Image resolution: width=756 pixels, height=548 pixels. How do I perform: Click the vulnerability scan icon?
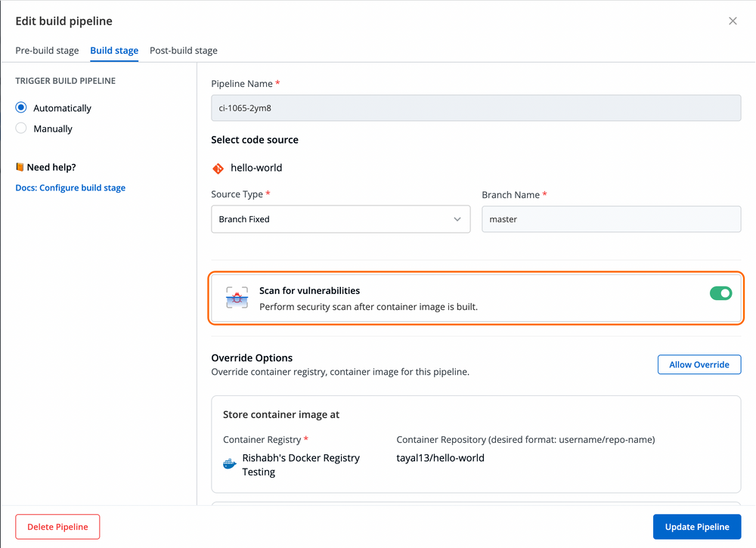tap(237, 296)
